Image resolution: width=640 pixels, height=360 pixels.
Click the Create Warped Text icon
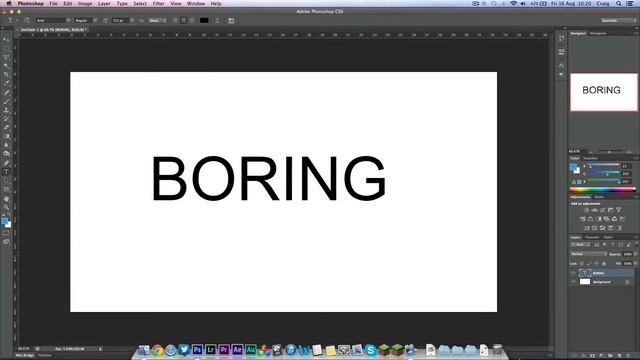coord(218,20)
